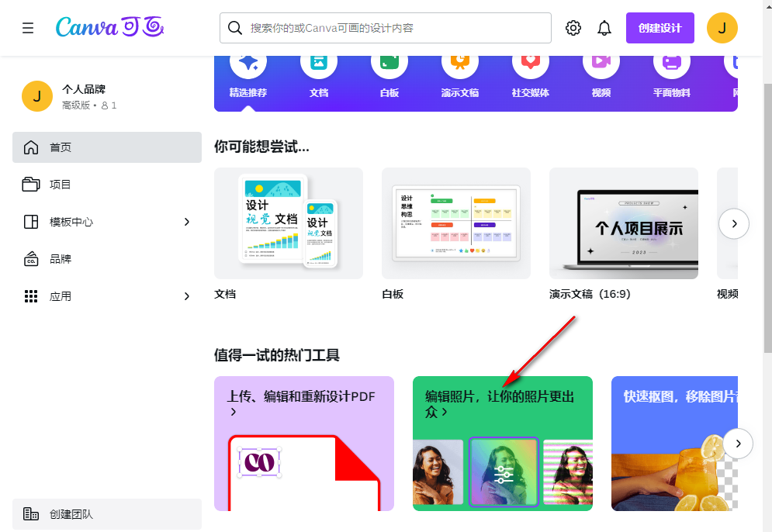Select the 文档 category icon
Viewport: 772px width, 532px height.
coord(319,62)
